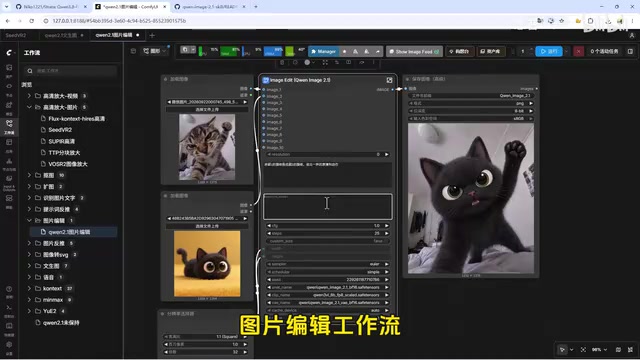
Task: Click the help icon in the sidebar
Action: click(x=9, y=289)
